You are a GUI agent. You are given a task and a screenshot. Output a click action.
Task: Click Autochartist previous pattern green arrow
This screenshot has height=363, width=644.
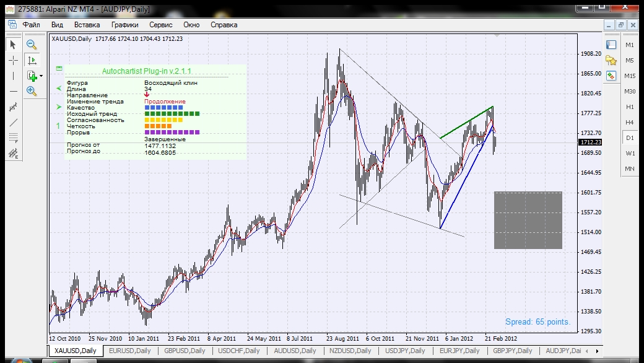pyautogui.click(x=59, y=89)
